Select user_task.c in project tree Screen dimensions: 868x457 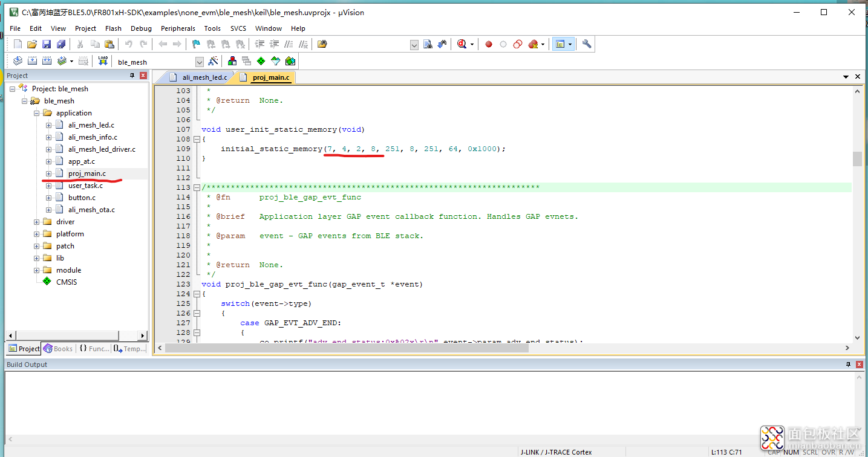tap(85, 186)
